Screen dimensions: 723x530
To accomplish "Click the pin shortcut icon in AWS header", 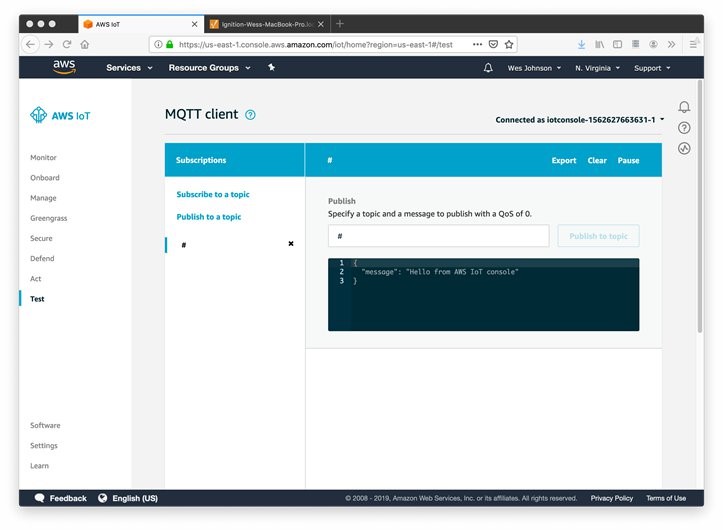I will point(272,67).
